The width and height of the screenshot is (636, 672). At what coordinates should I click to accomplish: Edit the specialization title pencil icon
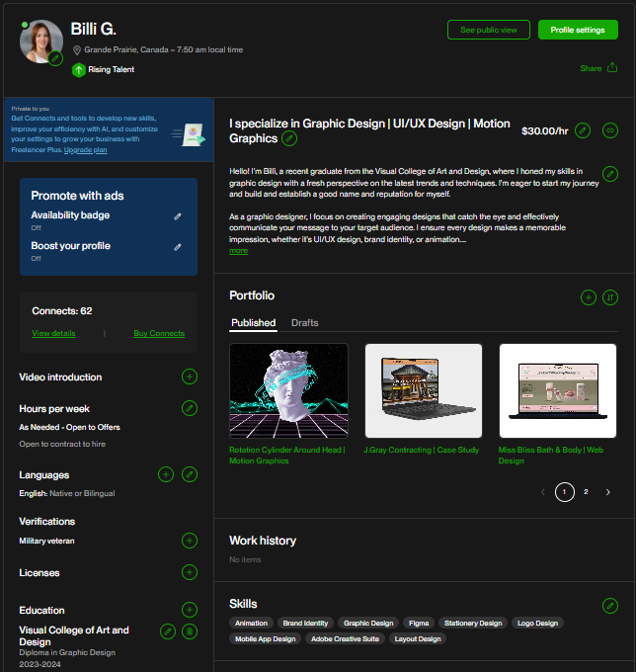[289, 138]
